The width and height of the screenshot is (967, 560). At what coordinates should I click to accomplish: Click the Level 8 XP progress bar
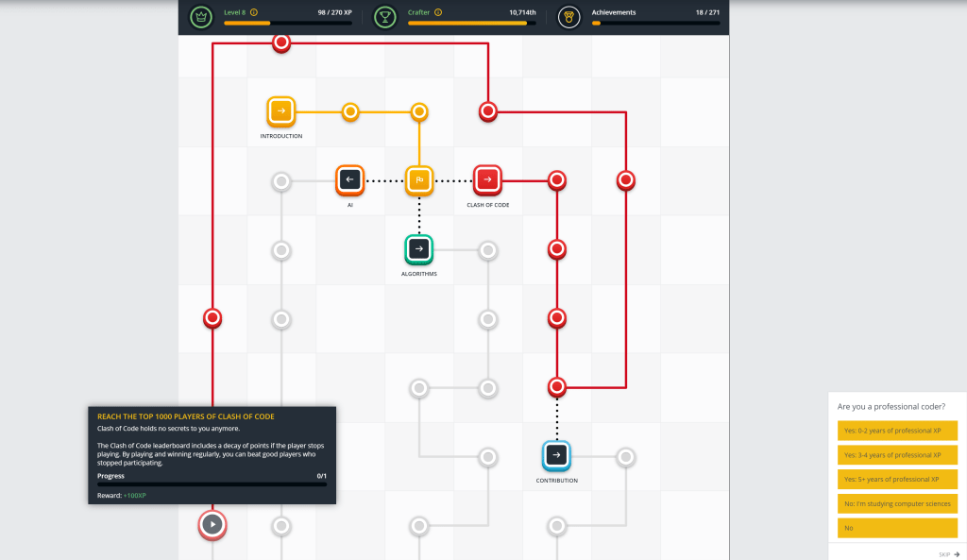(288, 23)
